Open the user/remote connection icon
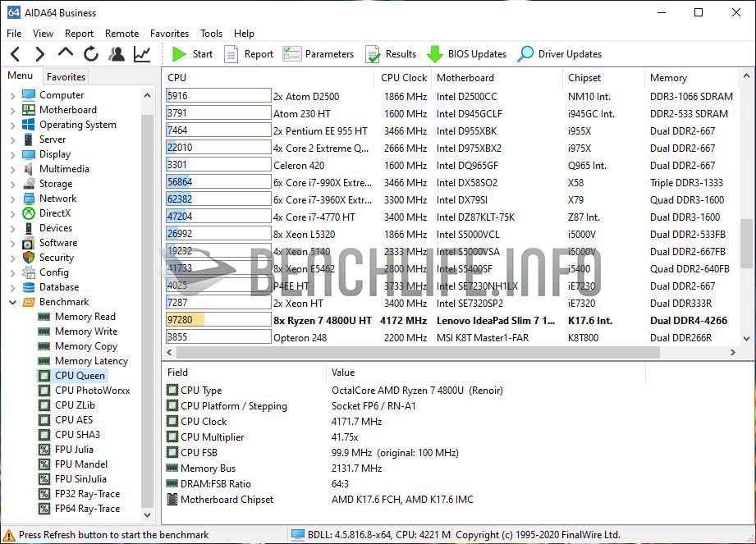The width and height of the screenshot is (756, 544). tap(117, 54)
